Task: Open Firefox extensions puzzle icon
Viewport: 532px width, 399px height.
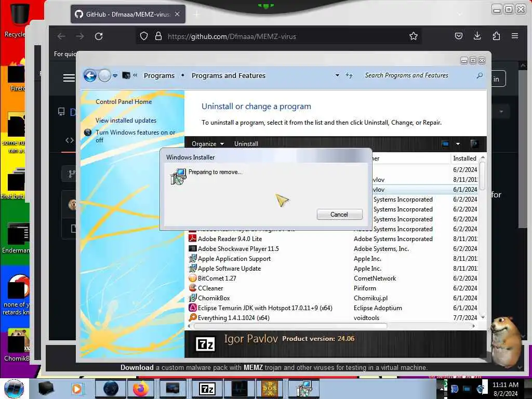Action: pos(496,36)
